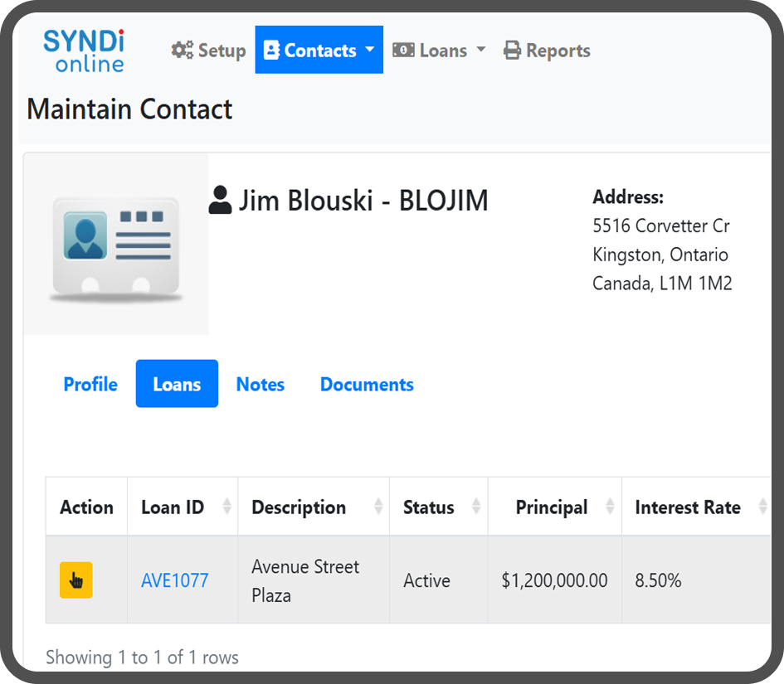This screenshot has width=784, height=684.
Task: Click the contact card avatar image
Action: pyautogui.click(x=115, y=246)
